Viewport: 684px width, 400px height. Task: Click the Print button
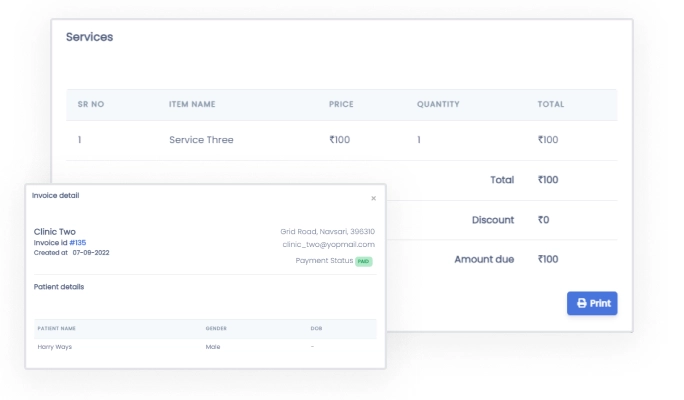(592, 303)
